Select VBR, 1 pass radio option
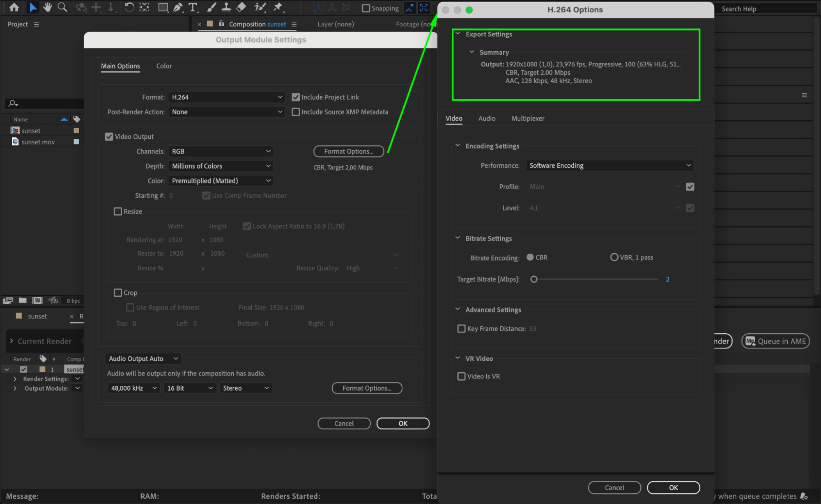 coord(614,257)
